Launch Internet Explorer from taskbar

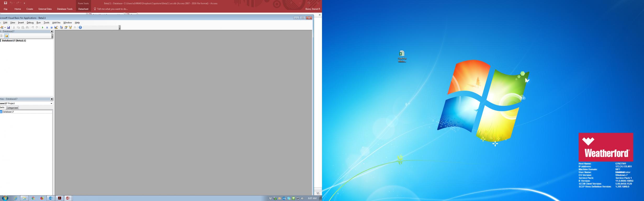15,198
